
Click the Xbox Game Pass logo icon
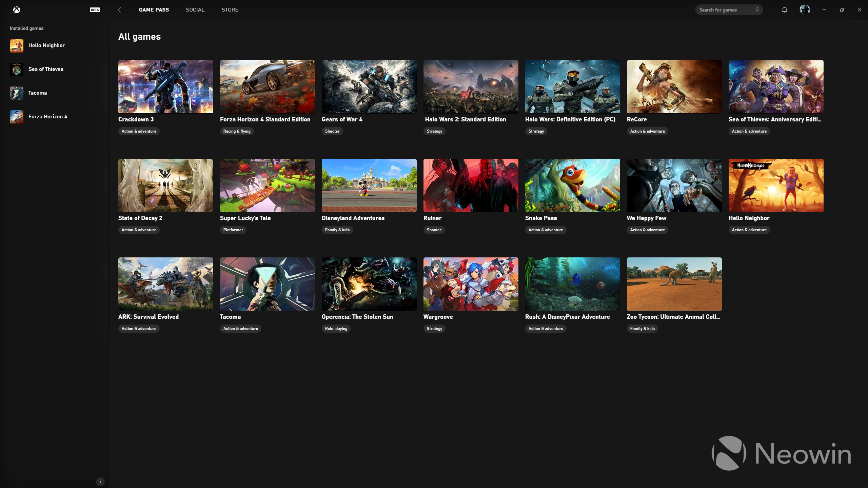coord(16,9)
